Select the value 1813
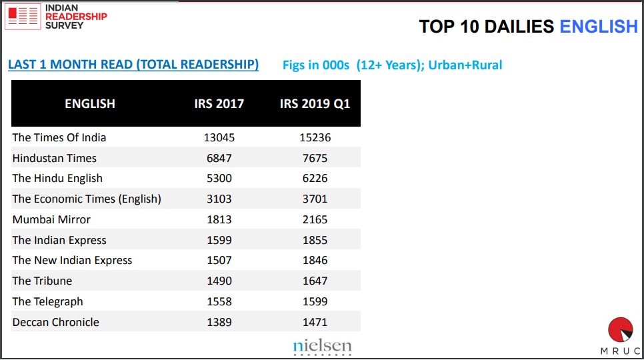 (x=219, y=219)
